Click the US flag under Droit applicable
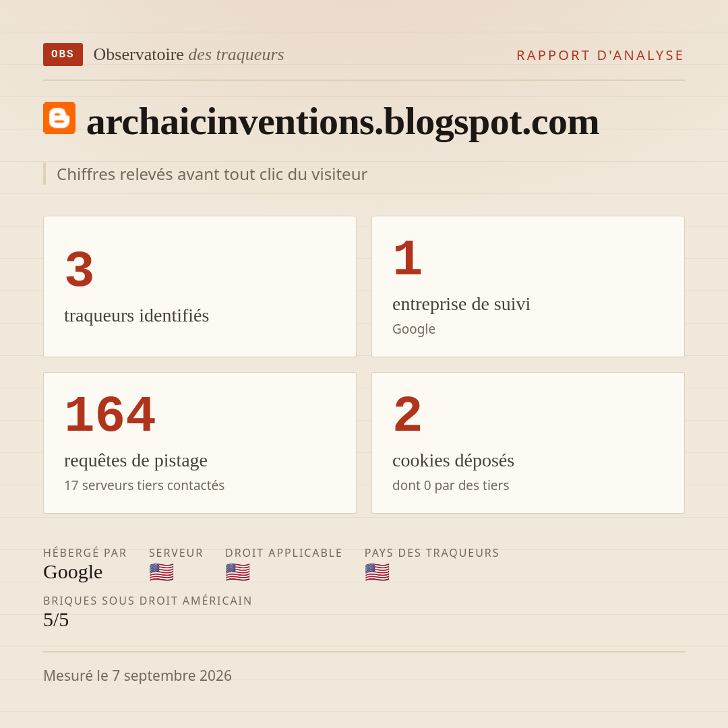This screenshot has width=728, height=728. (x=238, y=572)
